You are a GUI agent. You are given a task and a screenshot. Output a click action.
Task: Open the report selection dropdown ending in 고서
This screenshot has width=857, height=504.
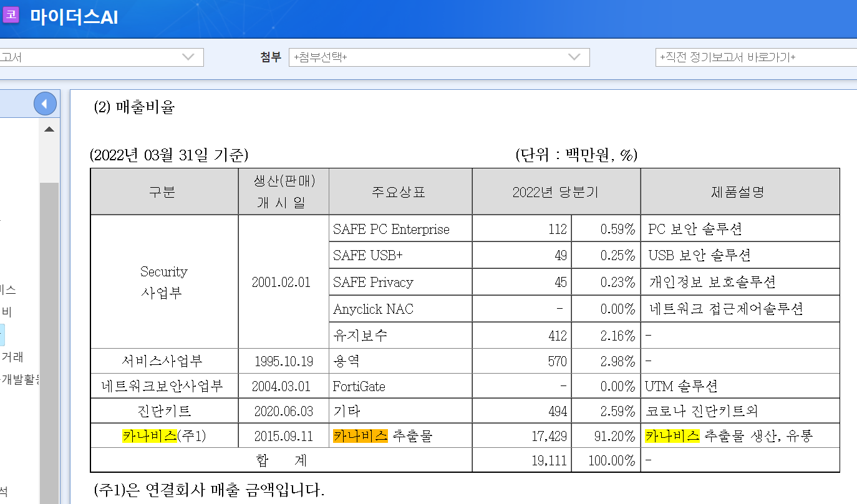coord(102,57)
